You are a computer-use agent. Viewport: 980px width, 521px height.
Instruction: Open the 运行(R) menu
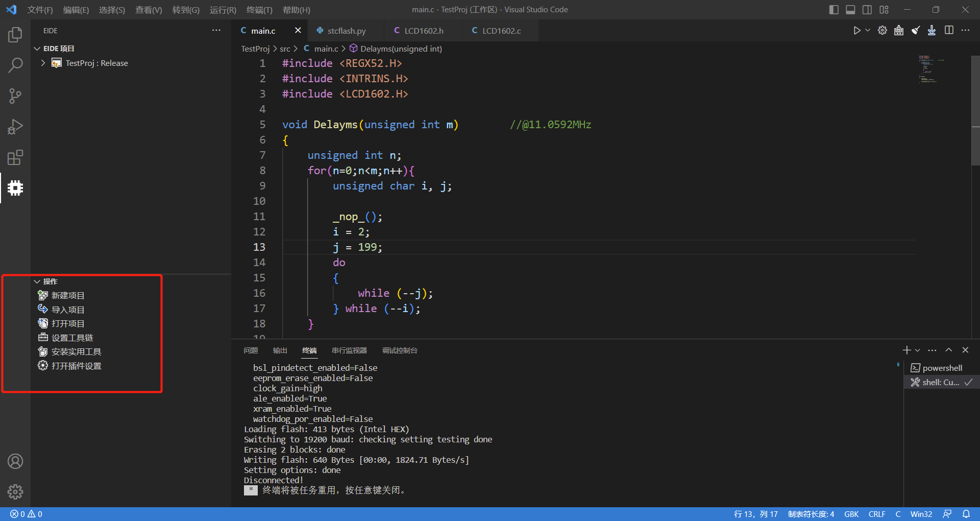click(223, 10)
